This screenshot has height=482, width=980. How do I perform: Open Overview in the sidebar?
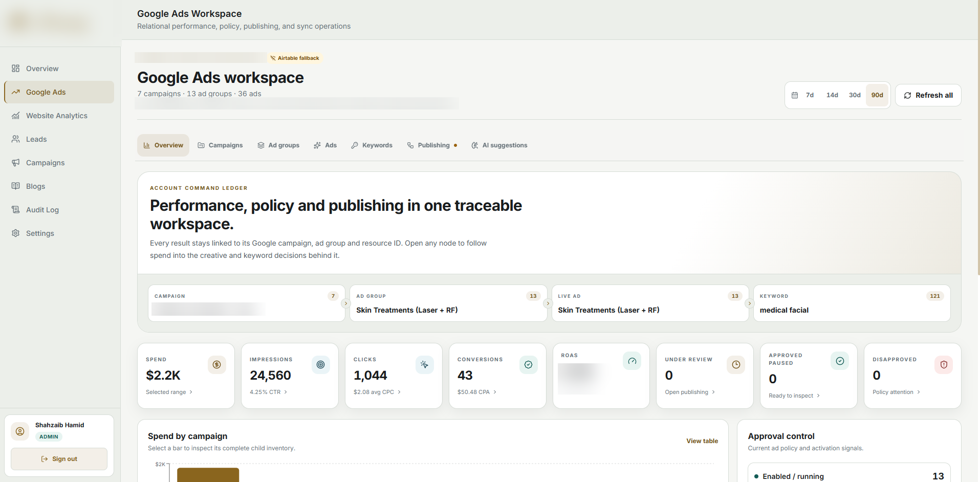tap(59, 69)
